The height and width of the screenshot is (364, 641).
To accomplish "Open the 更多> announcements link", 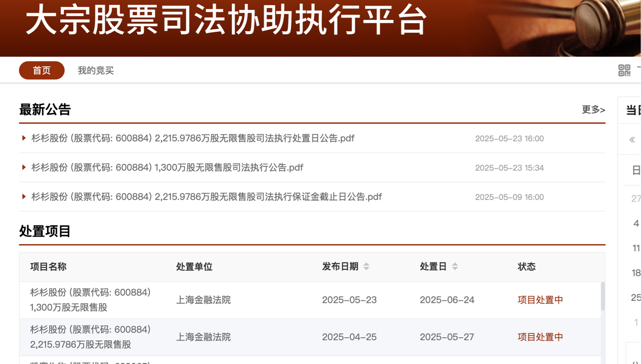I will point(594,109).
